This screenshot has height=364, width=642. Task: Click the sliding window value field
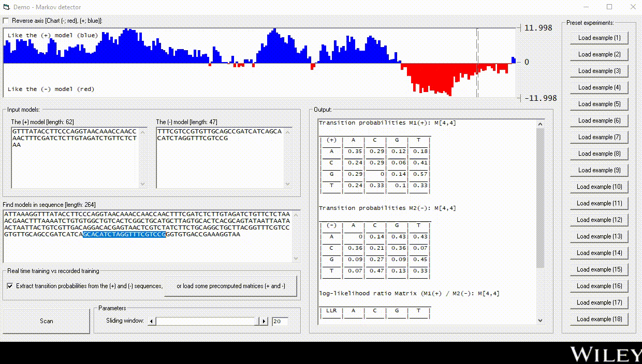click(280, 321)
